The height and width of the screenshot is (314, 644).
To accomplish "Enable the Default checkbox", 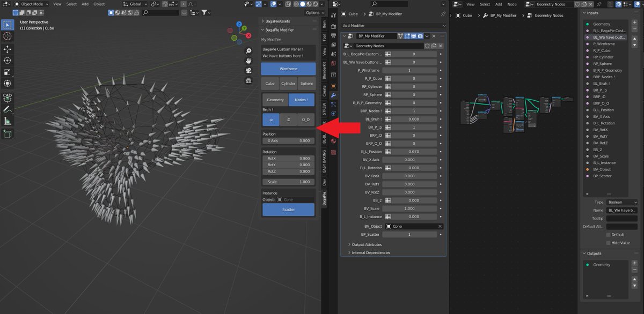I will point(608,235).
